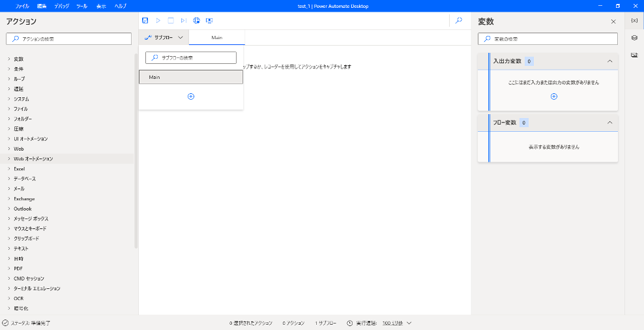Close the 変数 panel with X
Image resolution: width=644 pixels, height=330 pixels.
click(x=613, y=22)
